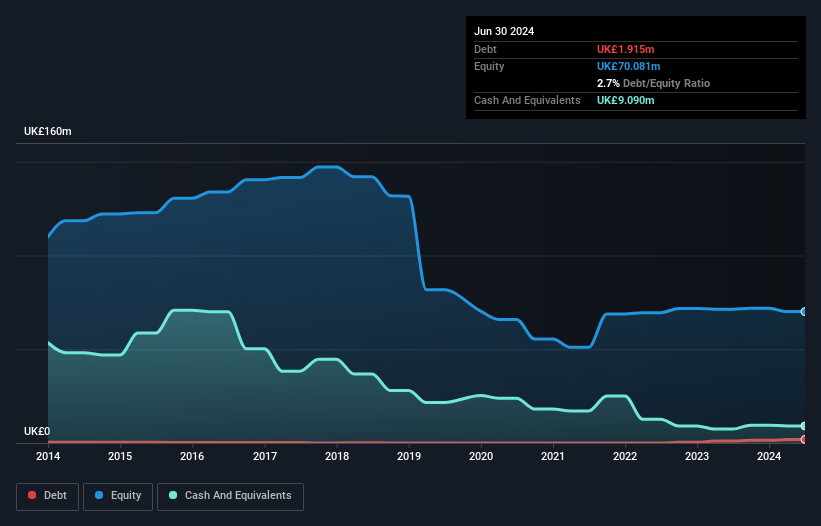Click the 2.7% Debt/Equity Ratio text
The height and width of the screenshot is (526, 821).
[x=653, y=83]
